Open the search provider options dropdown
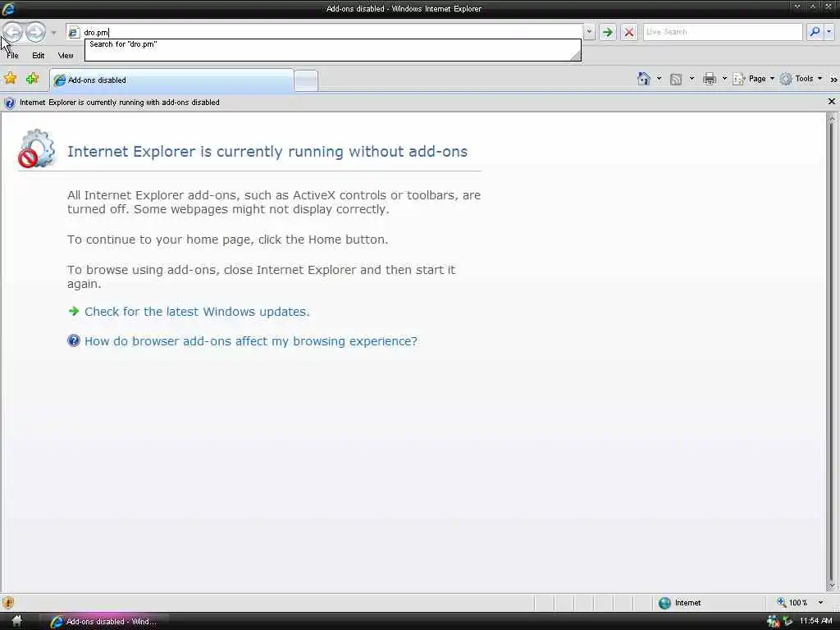This screenshot has width=840, height=630. pyautogui.click(x=829, y=32)
